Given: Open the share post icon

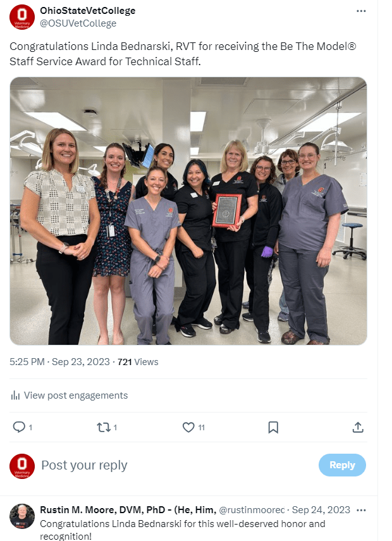Looking at the screenshot, I should [358, 427].
